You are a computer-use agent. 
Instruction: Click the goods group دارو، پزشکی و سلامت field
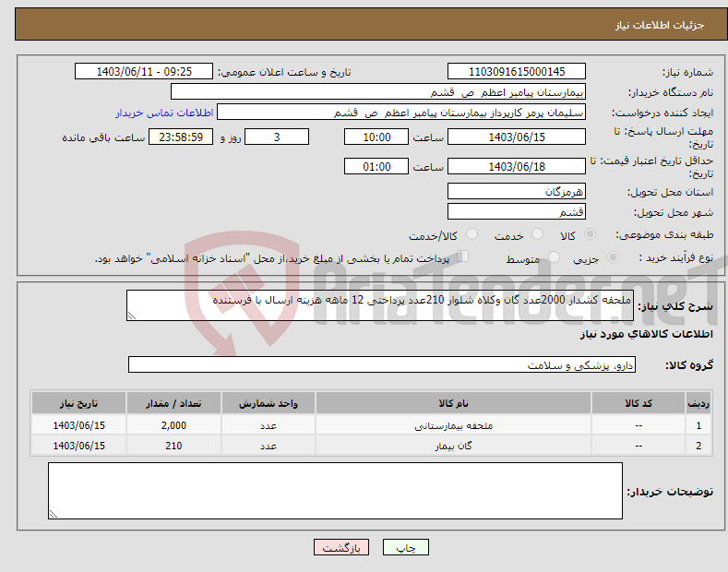coord(382,365)
